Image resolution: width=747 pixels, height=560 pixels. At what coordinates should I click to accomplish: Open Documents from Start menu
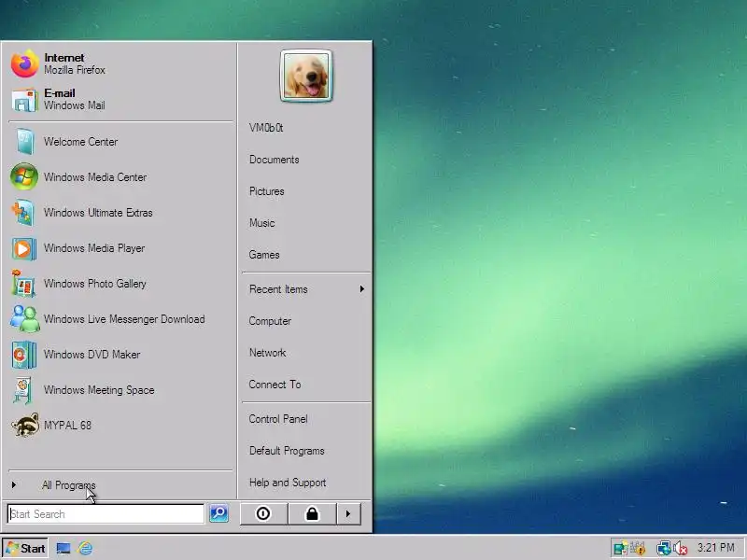pyautogui.click(x=274, y=160)
